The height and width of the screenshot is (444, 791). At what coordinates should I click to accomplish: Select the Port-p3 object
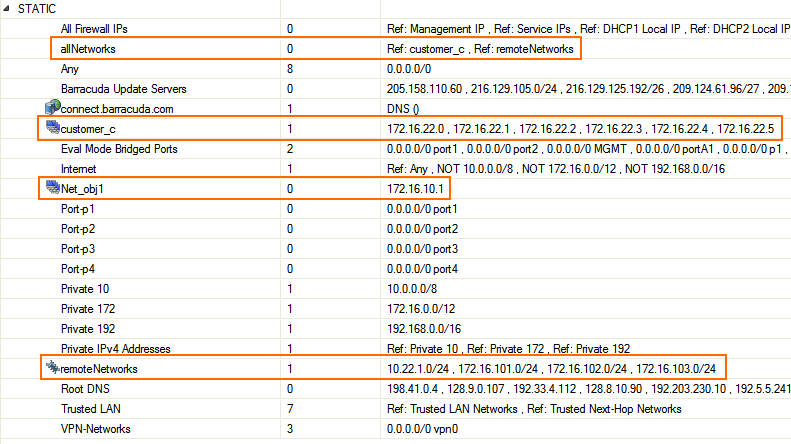[78, 249]
